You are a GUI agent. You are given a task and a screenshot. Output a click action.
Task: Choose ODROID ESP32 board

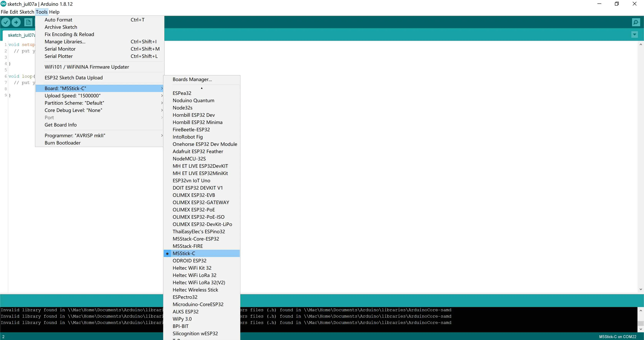pos(201,260)
